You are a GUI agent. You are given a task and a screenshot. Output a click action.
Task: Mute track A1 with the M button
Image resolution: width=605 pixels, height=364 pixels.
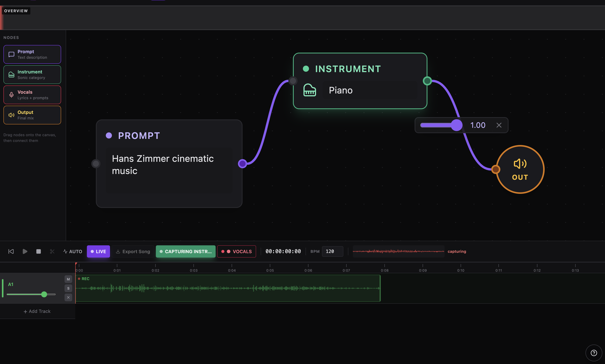pyautogui.click(x=68, y=279)
